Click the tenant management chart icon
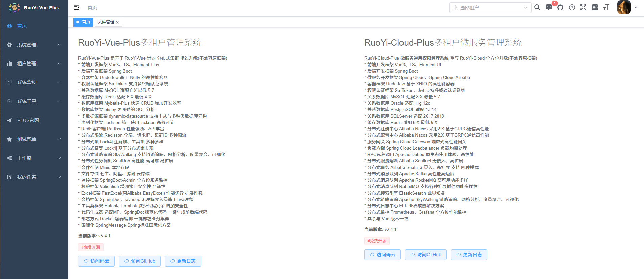The height and width of the screenshot is (279, 644). point(9,64)
